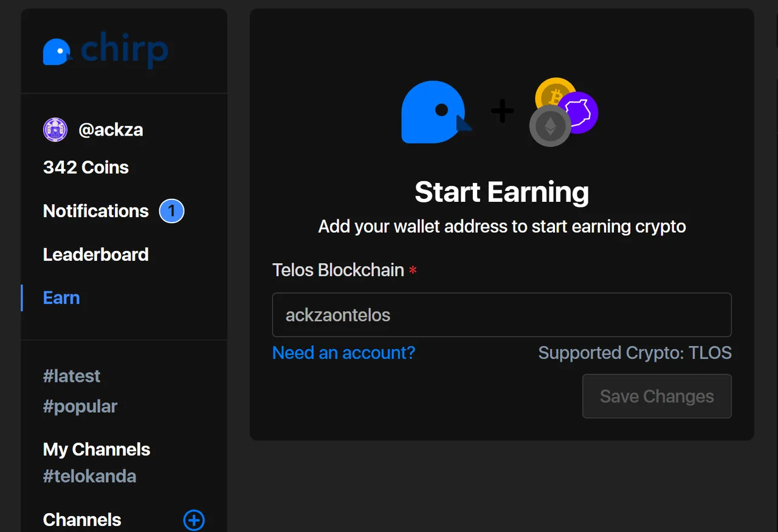
Task: Open the @ackza profile link
Action: (x=111, y=130)
